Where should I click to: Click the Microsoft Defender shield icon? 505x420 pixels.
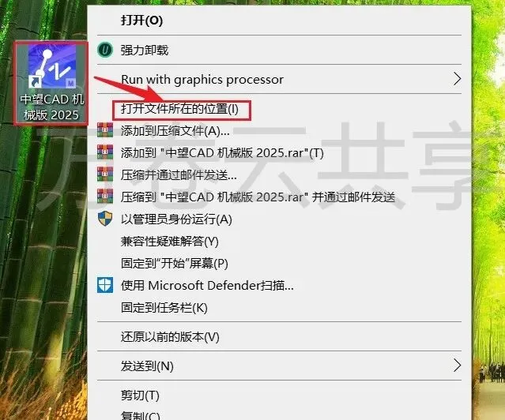[105, 286]
